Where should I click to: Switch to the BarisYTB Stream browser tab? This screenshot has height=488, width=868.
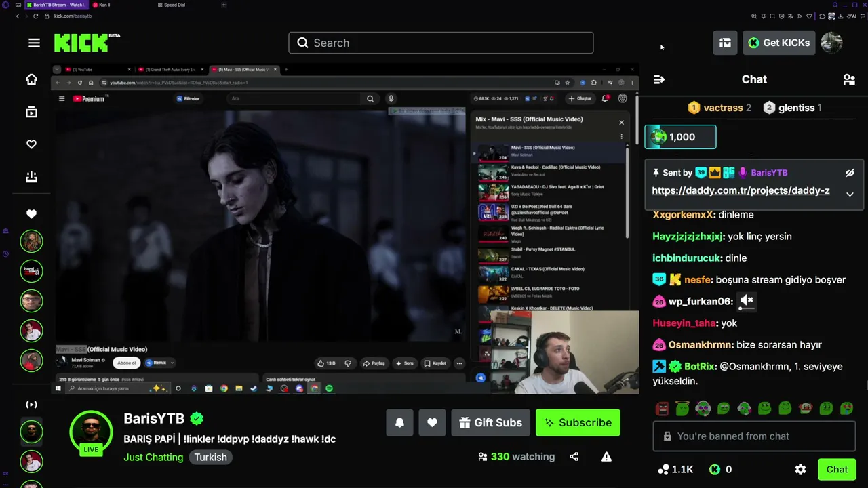pos(57,5)
